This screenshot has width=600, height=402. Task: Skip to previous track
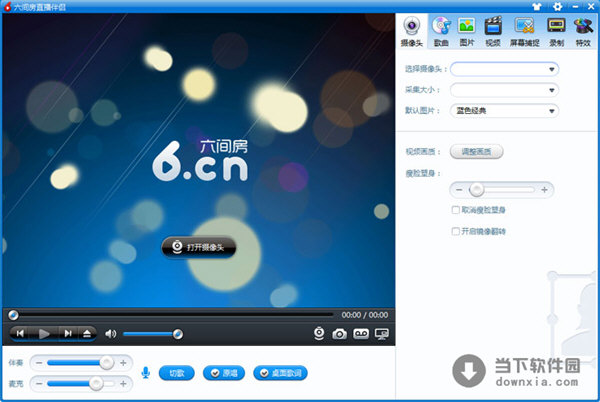tap(21, 334)
